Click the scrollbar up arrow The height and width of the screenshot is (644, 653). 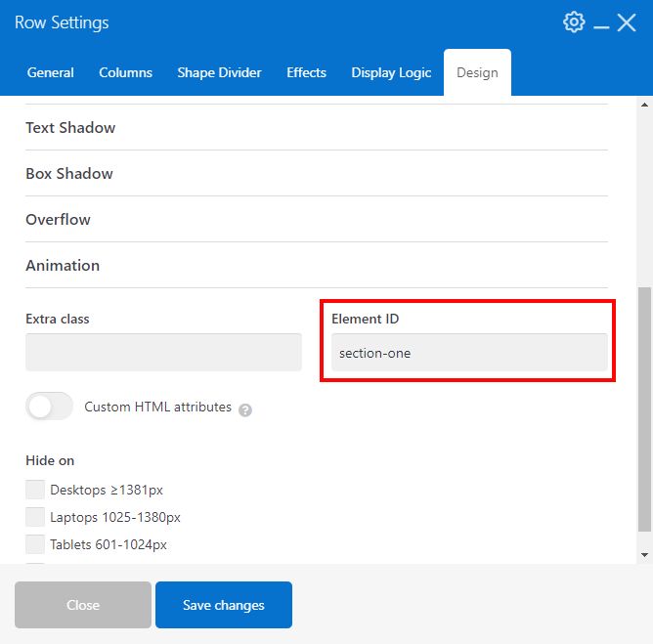coord(644,105)
